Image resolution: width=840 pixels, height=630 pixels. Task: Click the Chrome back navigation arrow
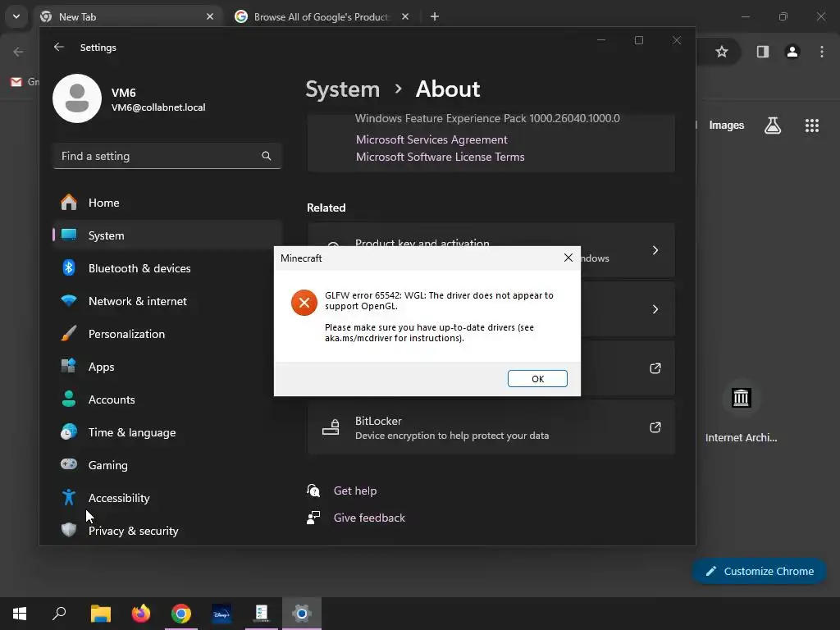coord(18,52)
